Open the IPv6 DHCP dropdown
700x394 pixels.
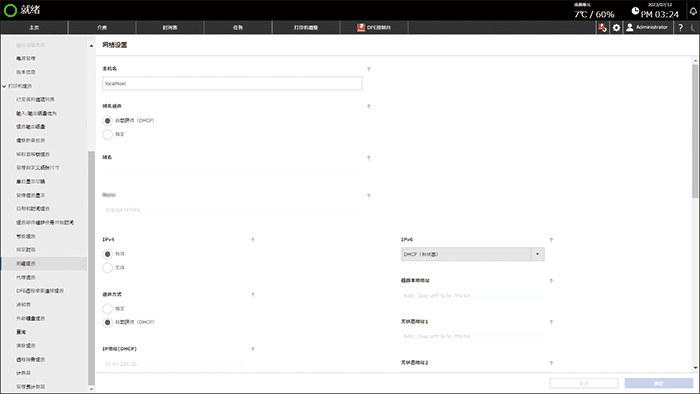[x=472, y=254]
